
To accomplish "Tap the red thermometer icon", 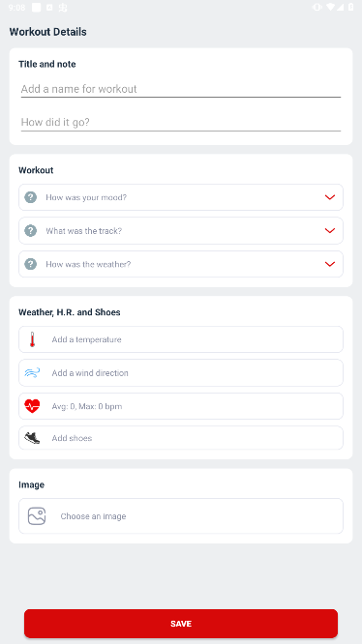I will click(32, 339).
